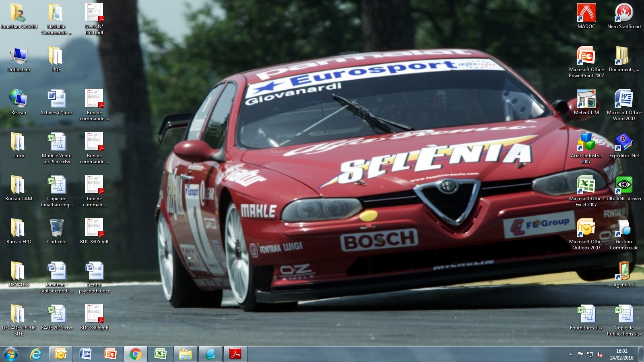This screenshot has width=644, height=362.
Task: Open the Bureau CAM folder
Action: (19, 189)
